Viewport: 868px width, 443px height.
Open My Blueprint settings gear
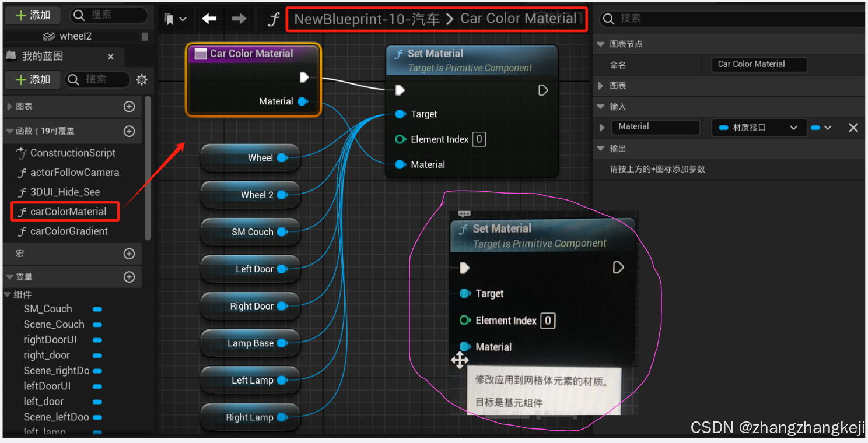(x=141, y=80)
